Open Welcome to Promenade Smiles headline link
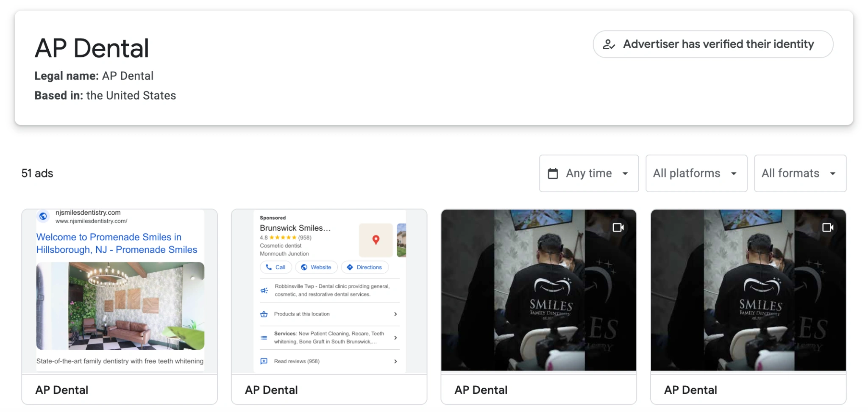The width and height of the screenshot is (868, 412). tap(117, 243)
